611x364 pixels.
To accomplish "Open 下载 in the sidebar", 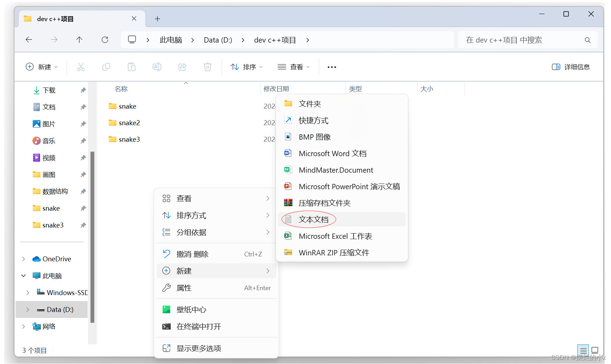I will click(x=44, y=90).
